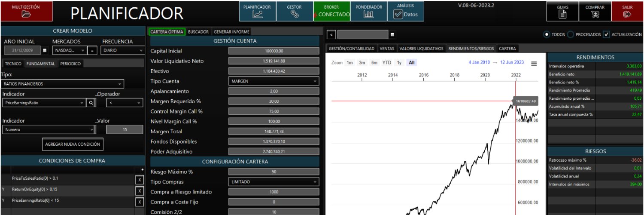644x215 pixels.
Task: Open the Ventas tab
Action: click(387, 49)
